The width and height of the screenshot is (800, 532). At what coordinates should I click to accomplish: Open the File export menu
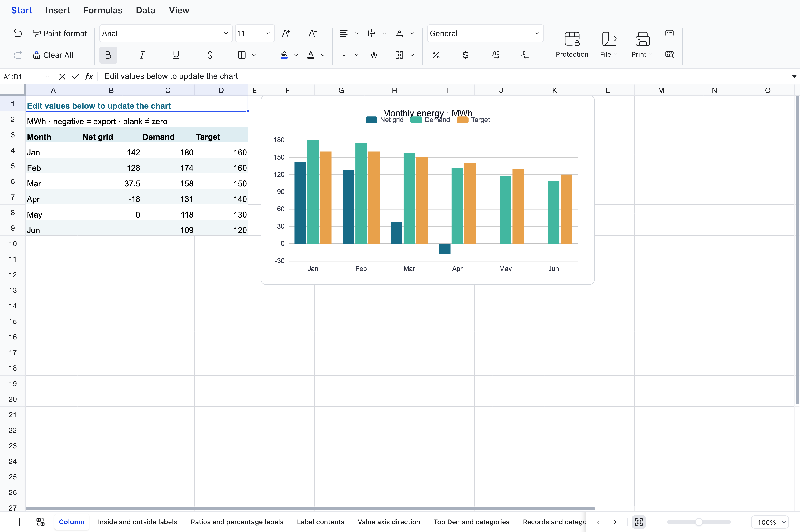click(x=609, y=45)
